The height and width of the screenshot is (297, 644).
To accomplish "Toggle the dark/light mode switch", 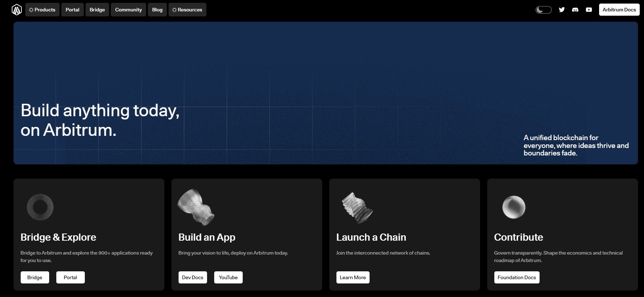I will click(x=543, y=10).
